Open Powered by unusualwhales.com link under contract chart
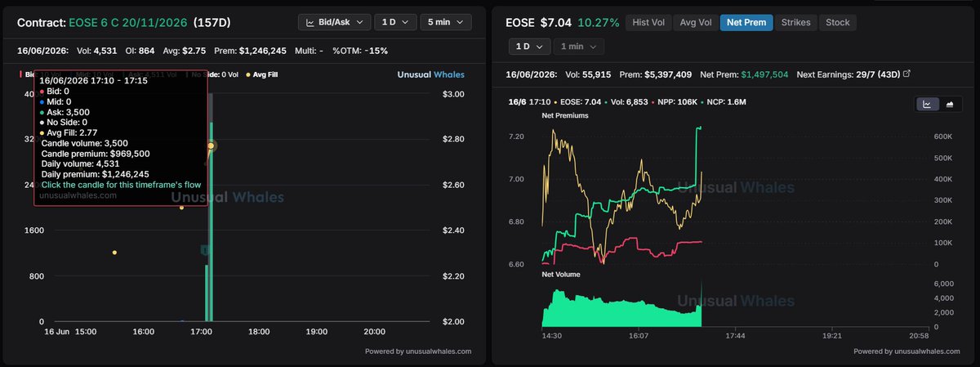The image size is (980, 367). (418, 351)
